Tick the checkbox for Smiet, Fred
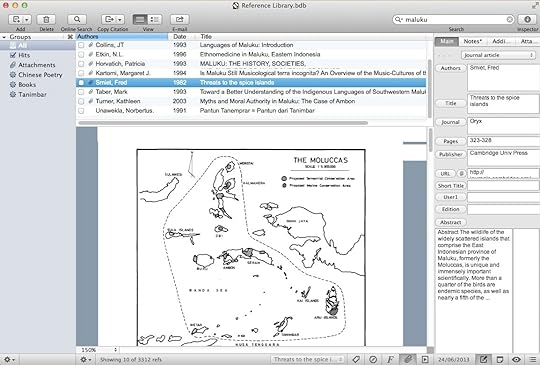 pos(81,83)
